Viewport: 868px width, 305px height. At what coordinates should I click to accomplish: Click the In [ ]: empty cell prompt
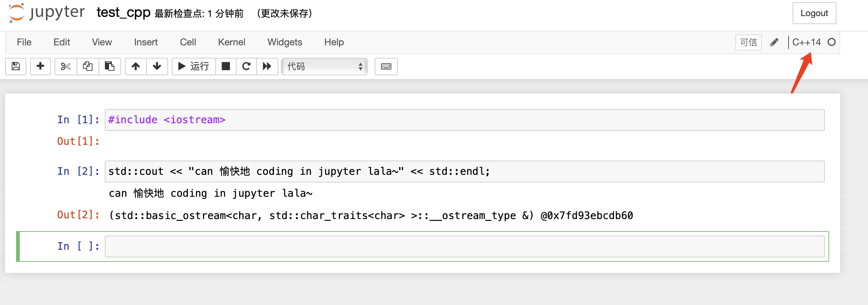78,246
